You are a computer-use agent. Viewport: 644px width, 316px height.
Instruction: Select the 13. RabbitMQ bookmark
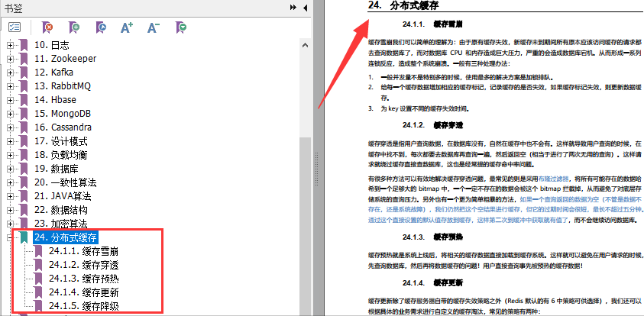click(x=63, y=86)
